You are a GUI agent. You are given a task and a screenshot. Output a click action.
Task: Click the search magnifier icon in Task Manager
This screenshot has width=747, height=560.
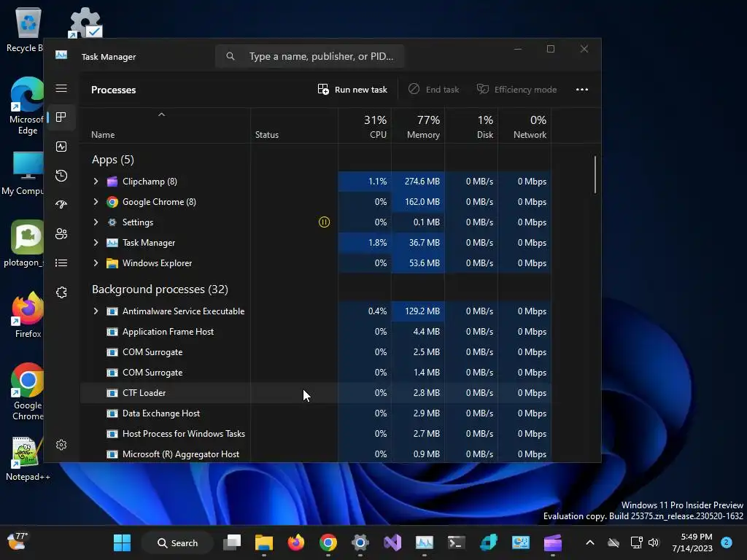231,56
